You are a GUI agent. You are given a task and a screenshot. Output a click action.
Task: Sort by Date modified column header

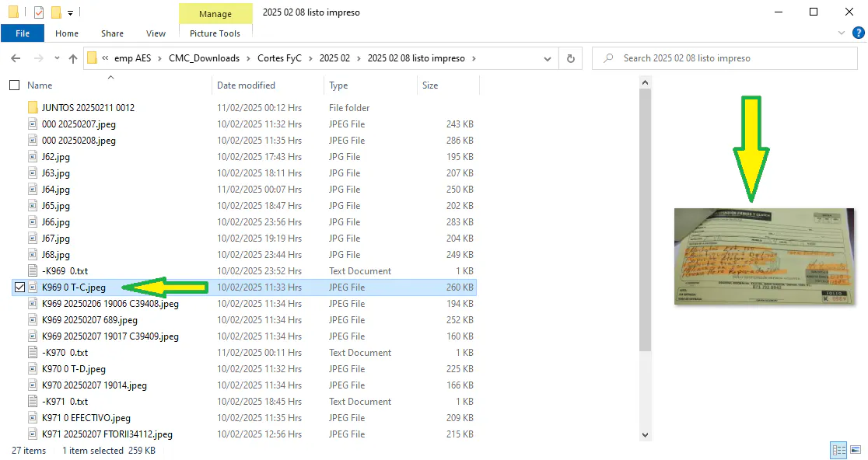246,85
